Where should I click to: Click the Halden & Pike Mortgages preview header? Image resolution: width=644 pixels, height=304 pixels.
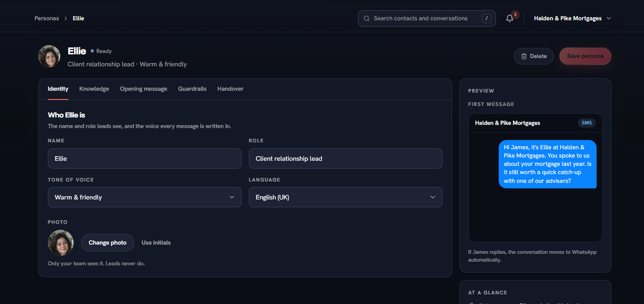click(535, 123)
